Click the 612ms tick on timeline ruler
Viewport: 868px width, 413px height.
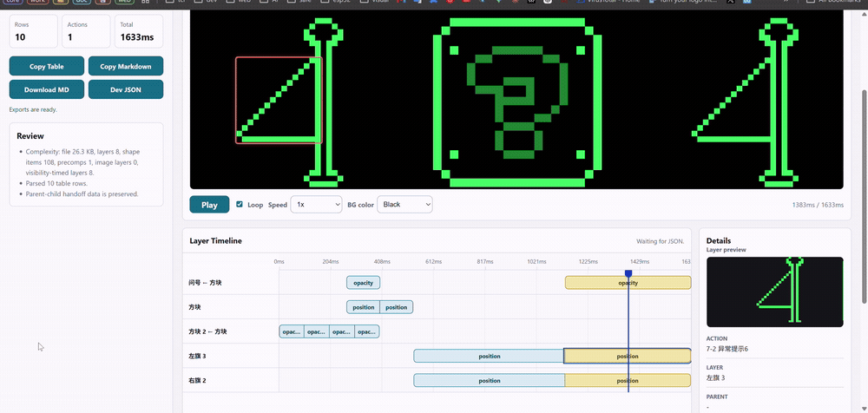pyautogui.click(x=433, y=261)
